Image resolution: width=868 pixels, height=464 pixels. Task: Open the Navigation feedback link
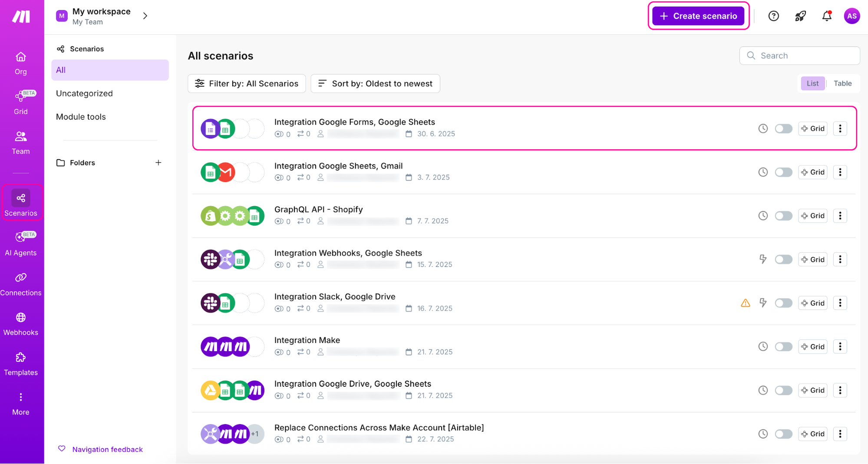(107, 449)
